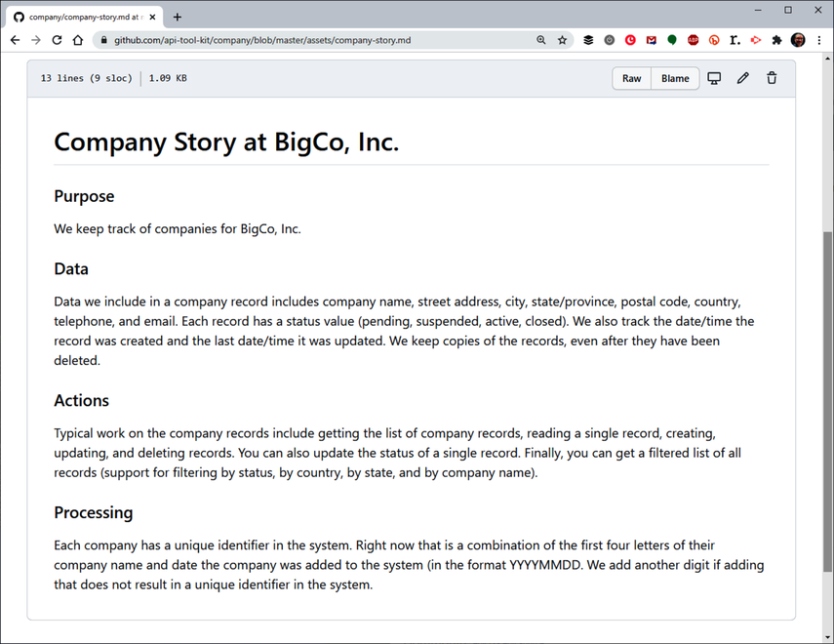The image size is (834, 644).
Task: Delete this file with trash icon
Action: tap(772, 78)
